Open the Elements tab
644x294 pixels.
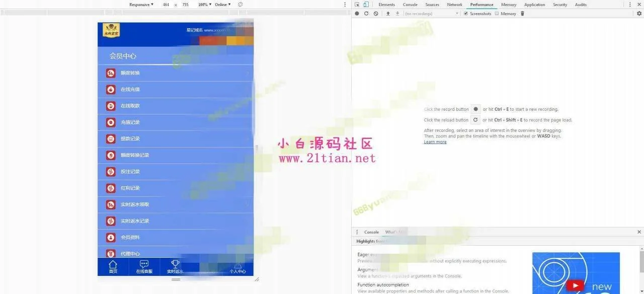coord(386,5)
